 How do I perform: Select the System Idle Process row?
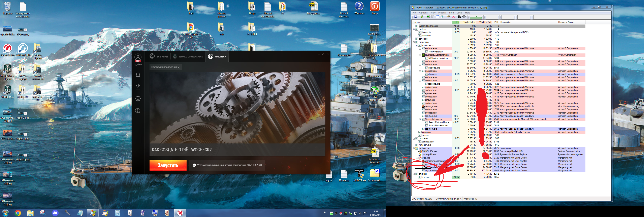click(x=499, y=26)
